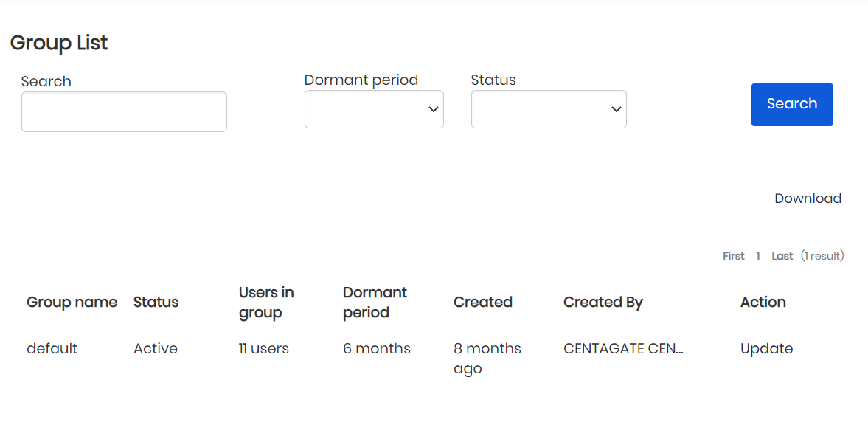Click the Download link
Viewport: 868px width, 439px height.
pos(808,198)
